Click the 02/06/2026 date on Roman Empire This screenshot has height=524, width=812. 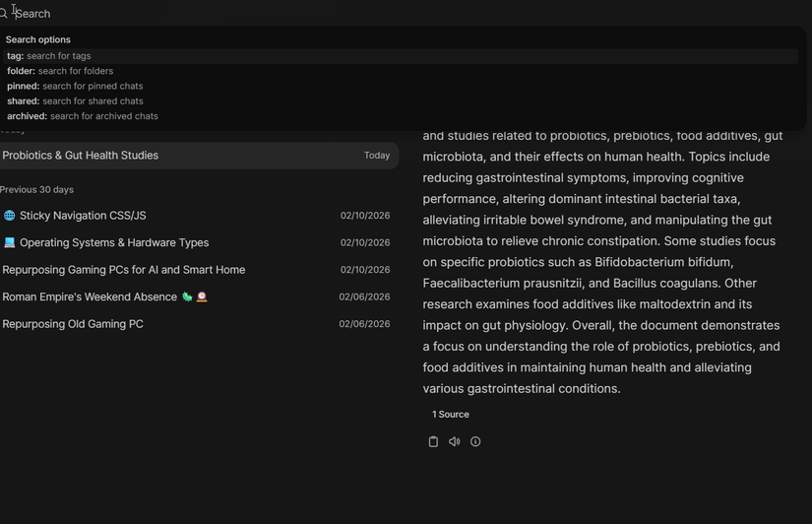click(364, 297)
